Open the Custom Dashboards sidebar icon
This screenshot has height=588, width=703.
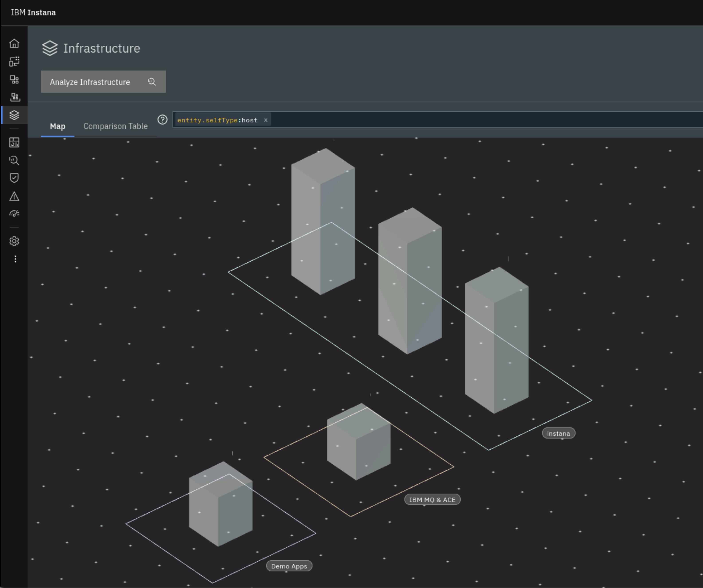[x=14, y=143]
